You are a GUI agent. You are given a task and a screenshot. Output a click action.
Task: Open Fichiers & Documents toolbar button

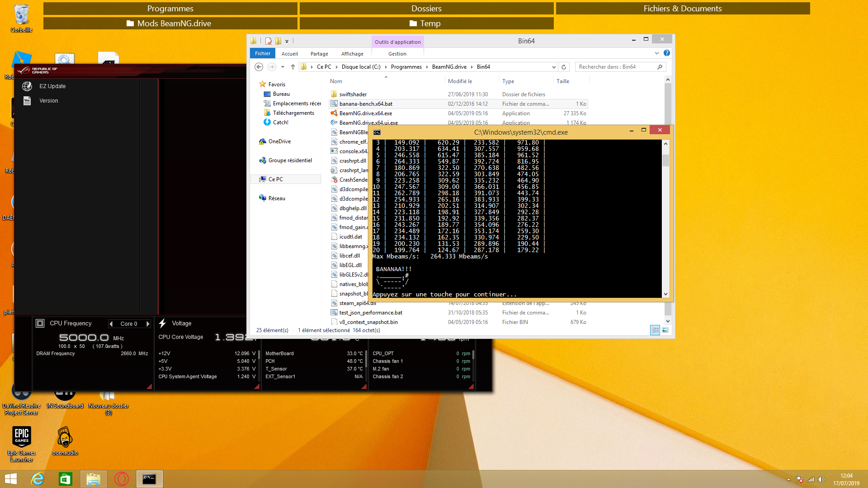pos(683,9)
